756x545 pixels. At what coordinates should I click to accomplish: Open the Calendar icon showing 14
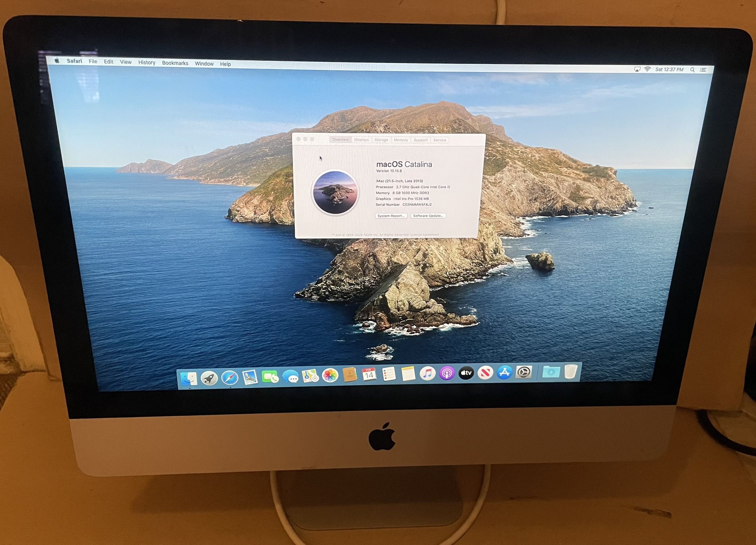(369, 375)
